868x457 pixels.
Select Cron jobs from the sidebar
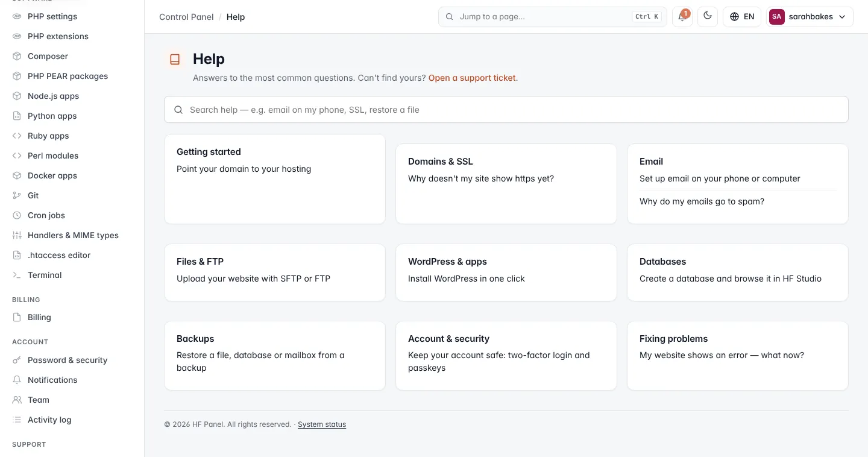click(72, 215)
